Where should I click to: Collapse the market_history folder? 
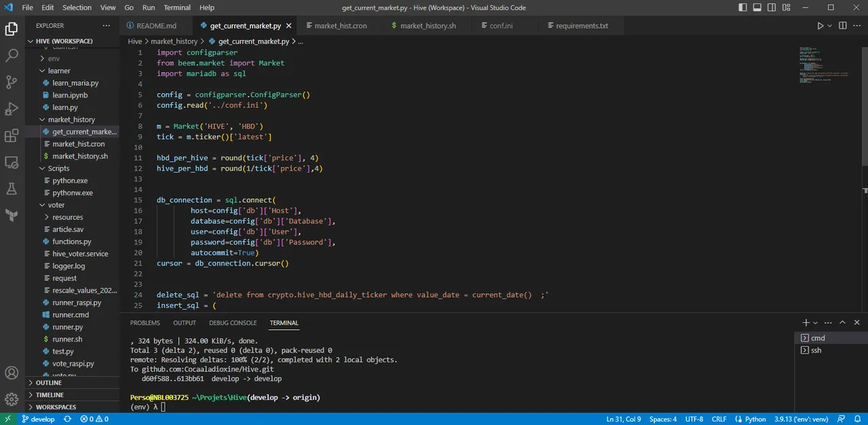coord(71,119)
